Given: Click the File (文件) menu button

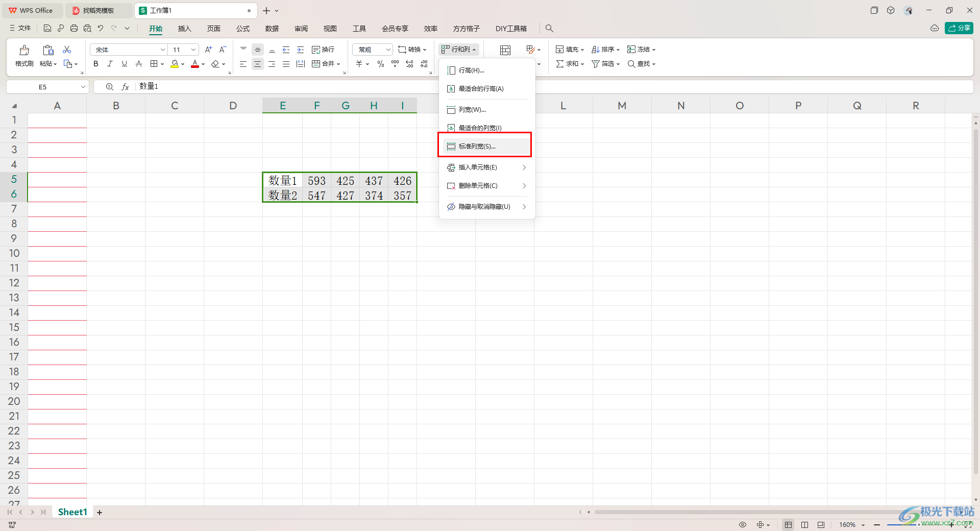Looking at the screenshot, I should coord(20,29).
